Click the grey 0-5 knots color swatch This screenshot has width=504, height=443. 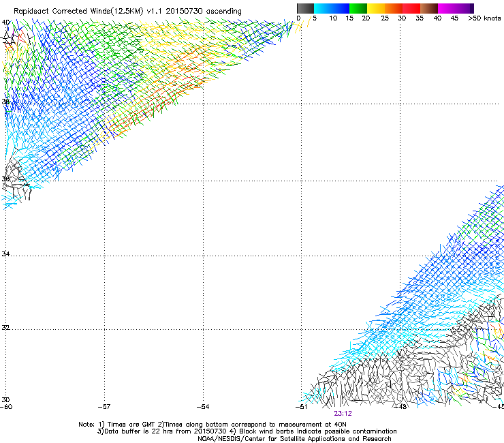tap(305, 8)
